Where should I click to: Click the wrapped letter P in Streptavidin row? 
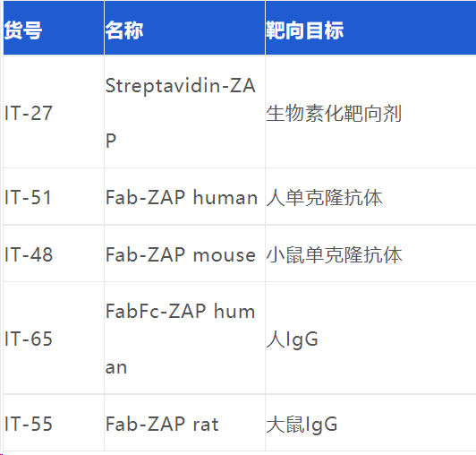[111, 141]
